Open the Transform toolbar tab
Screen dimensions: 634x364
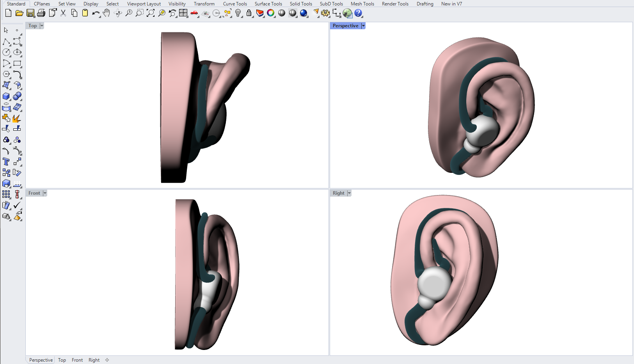204,4
